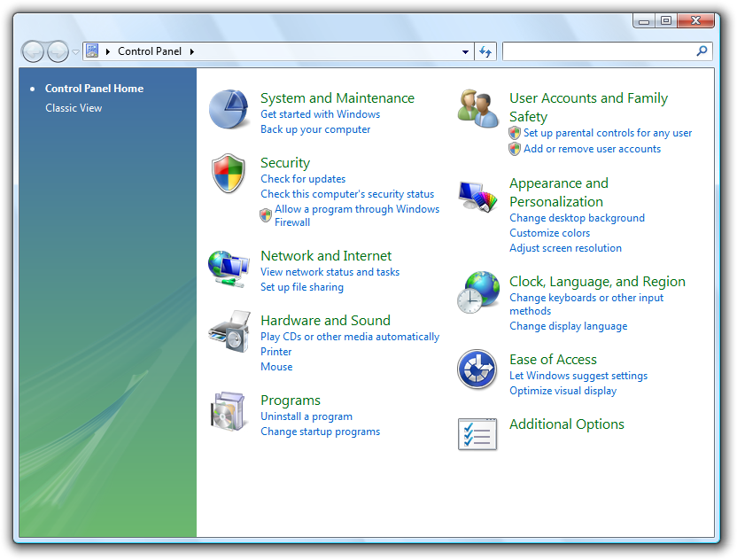Open the Network and Internet icon
The width and height of the screenshot is (737, 560).
coord(229,268)
